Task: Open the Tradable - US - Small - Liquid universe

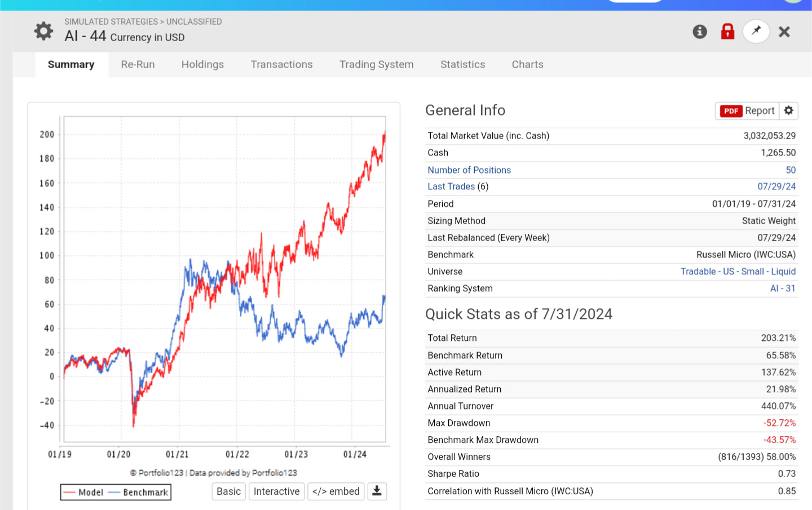Action: [738, 272]
